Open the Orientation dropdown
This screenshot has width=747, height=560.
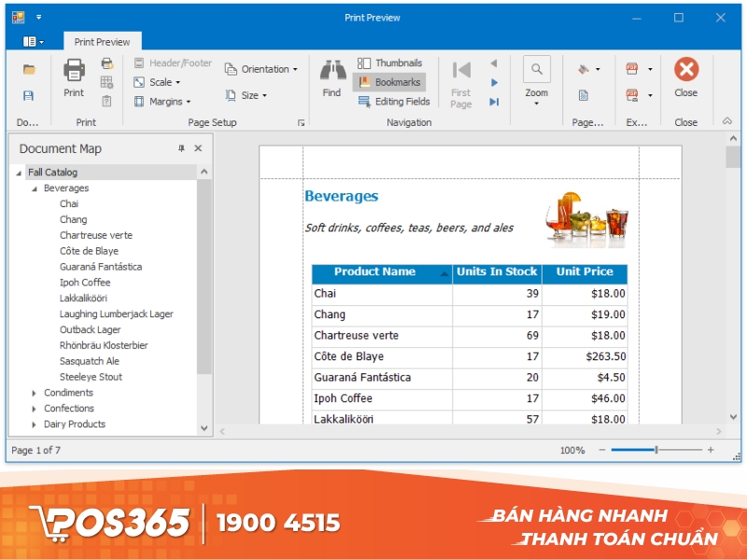click(261, 69)
